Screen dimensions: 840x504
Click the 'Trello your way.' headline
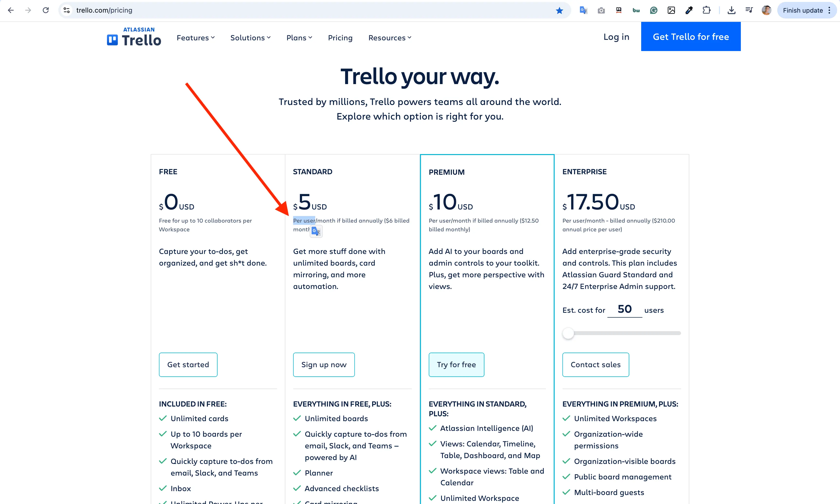point(420,76)
